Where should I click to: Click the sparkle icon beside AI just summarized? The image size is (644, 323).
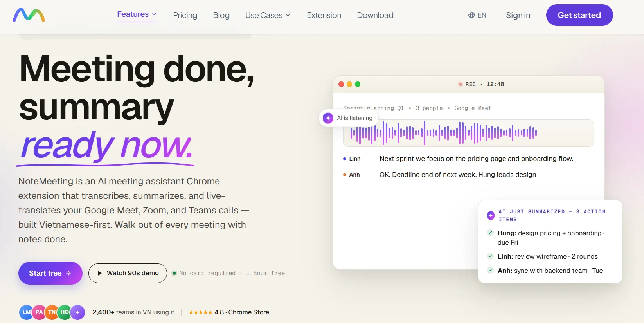491,215
